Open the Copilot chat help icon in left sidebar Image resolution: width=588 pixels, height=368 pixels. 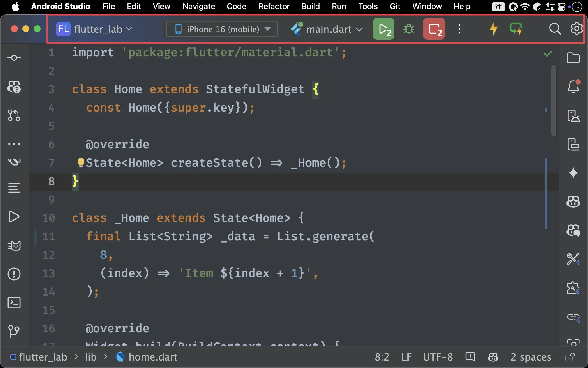[14, 87]
